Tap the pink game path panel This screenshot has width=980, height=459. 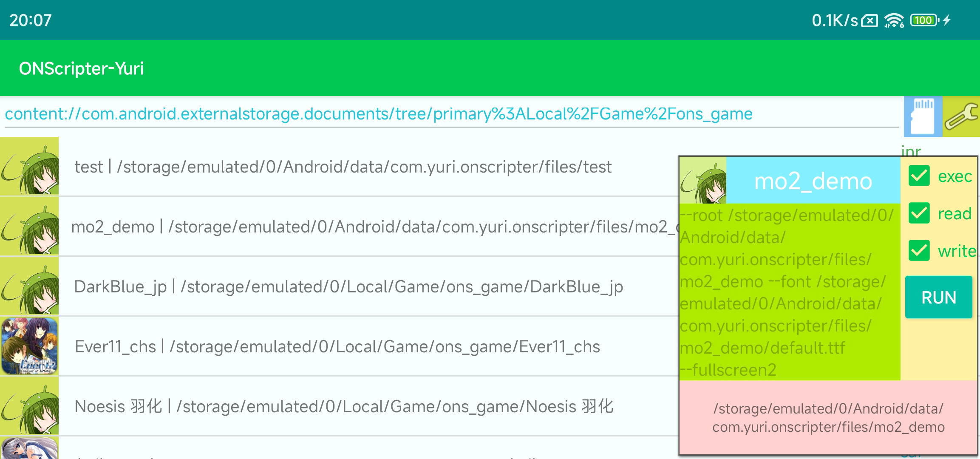[828, 417]
